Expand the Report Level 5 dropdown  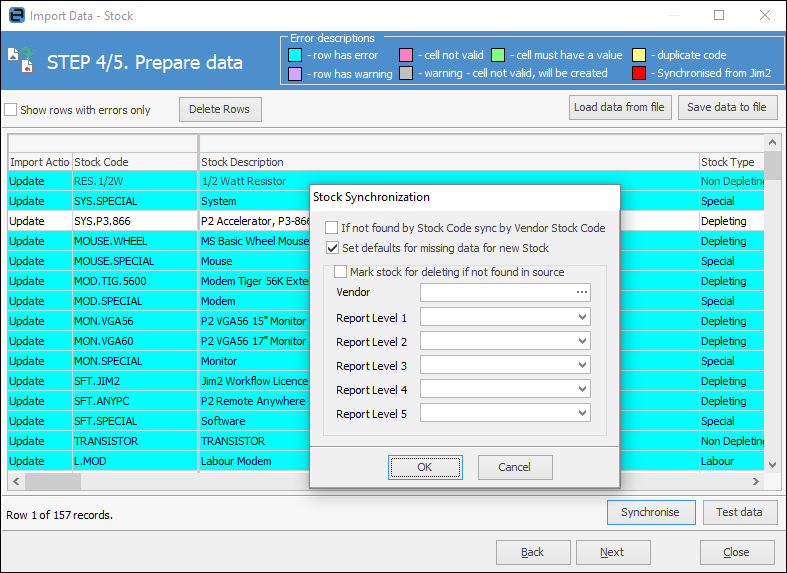[582, 414]
